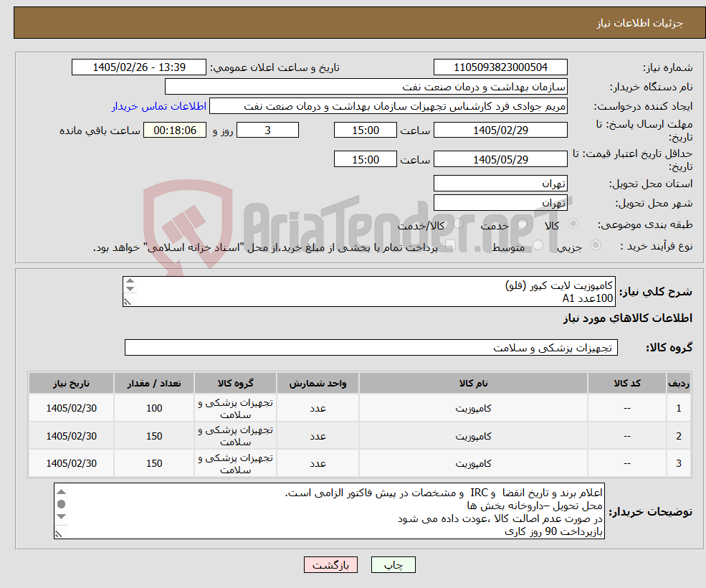Click quantity 100 in row 1
This screenshot has width=706, height=588.
tap(154, 408)
